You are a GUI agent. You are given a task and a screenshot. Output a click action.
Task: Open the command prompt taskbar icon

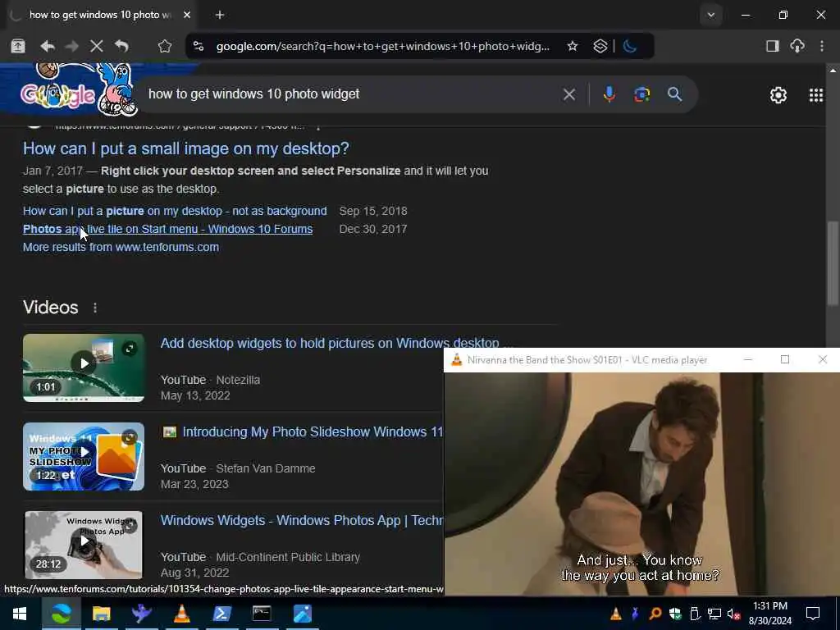coord(262,614)
